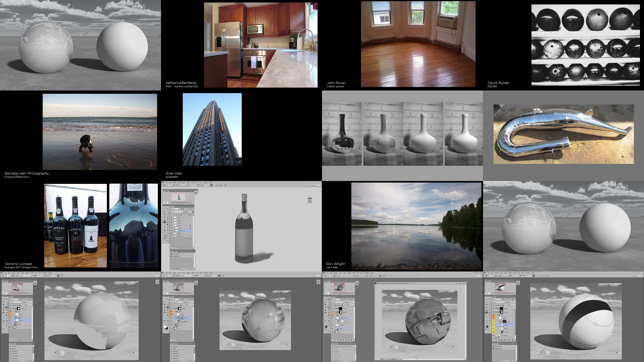The height and width of the screenshot is (362, 644).
Task: Click foreground color swatch in striped ball window
Action: 487,327
